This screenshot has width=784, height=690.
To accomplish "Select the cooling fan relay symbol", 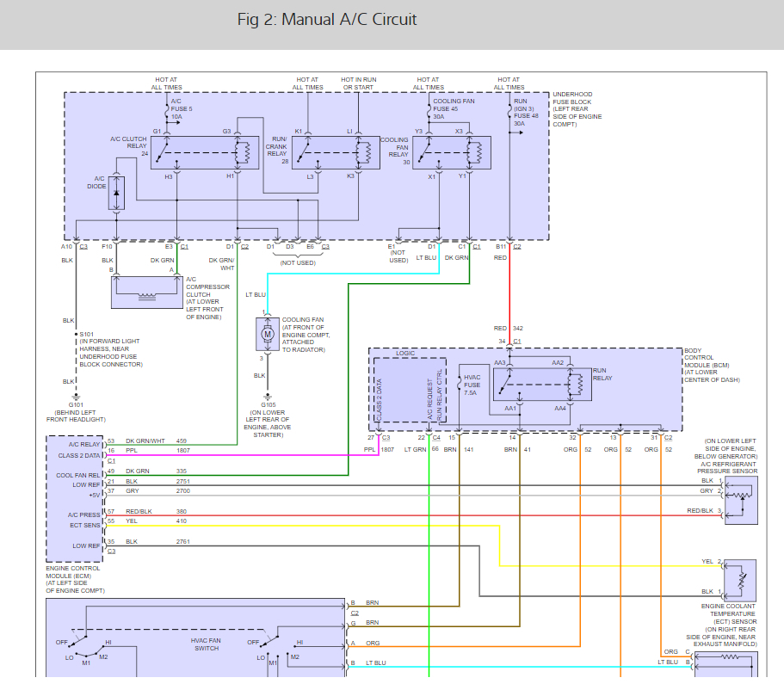I will (452, 152).
